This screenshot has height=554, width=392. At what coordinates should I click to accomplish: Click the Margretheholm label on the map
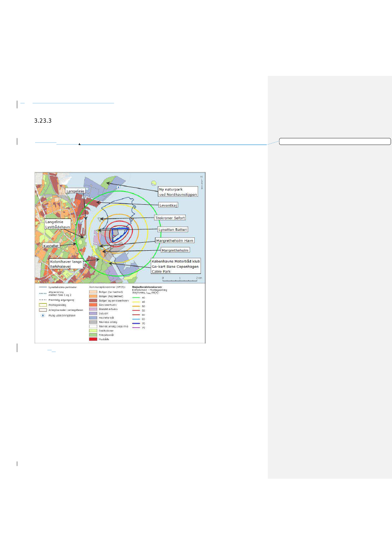tap(175, 250)
